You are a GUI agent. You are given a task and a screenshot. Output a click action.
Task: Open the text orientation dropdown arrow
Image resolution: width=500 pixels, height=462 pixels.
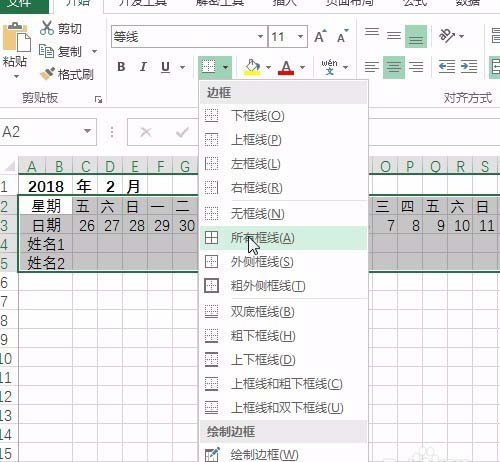coord(461,36)
